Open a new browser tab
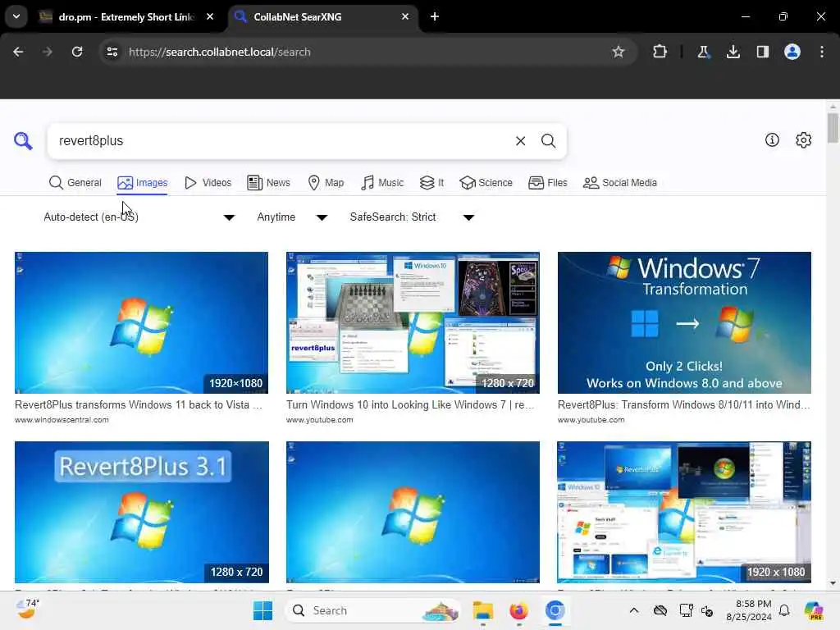This screenshot has width=840, height=630. click(435, 16)
